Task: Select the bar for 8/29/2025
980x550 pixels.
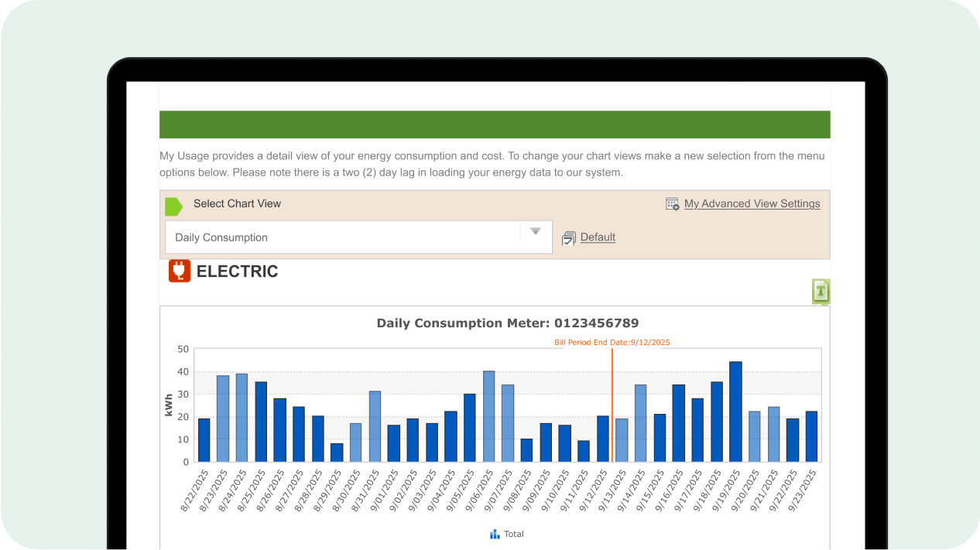Action: 337,453
